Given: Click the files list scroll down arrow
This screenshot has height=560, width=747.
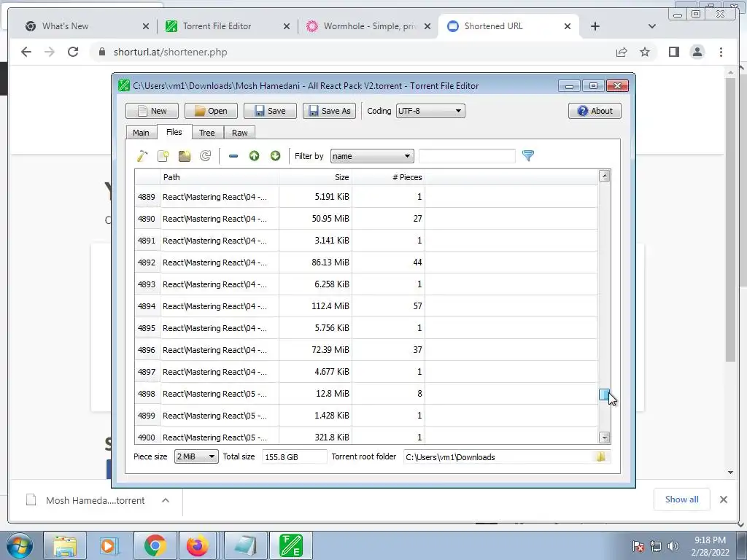Looking at the screenshot, I should point(605,437).
